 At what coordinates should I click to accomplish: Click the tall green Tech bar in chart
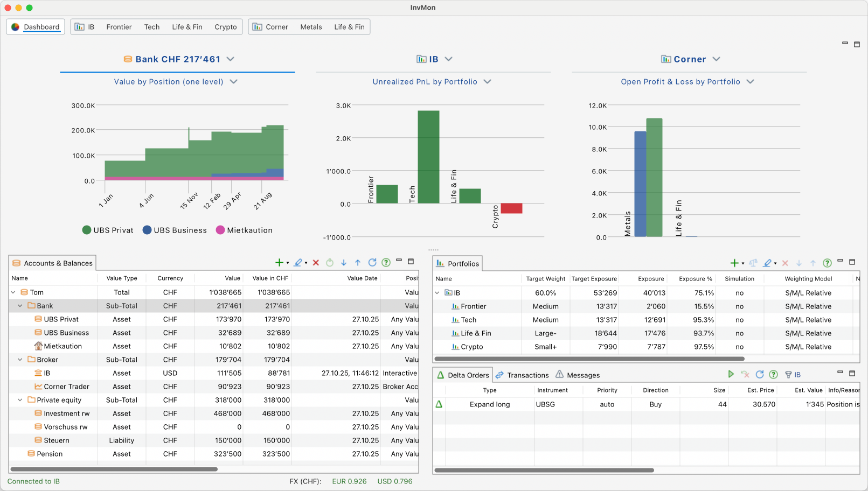[x=428, y=156]
